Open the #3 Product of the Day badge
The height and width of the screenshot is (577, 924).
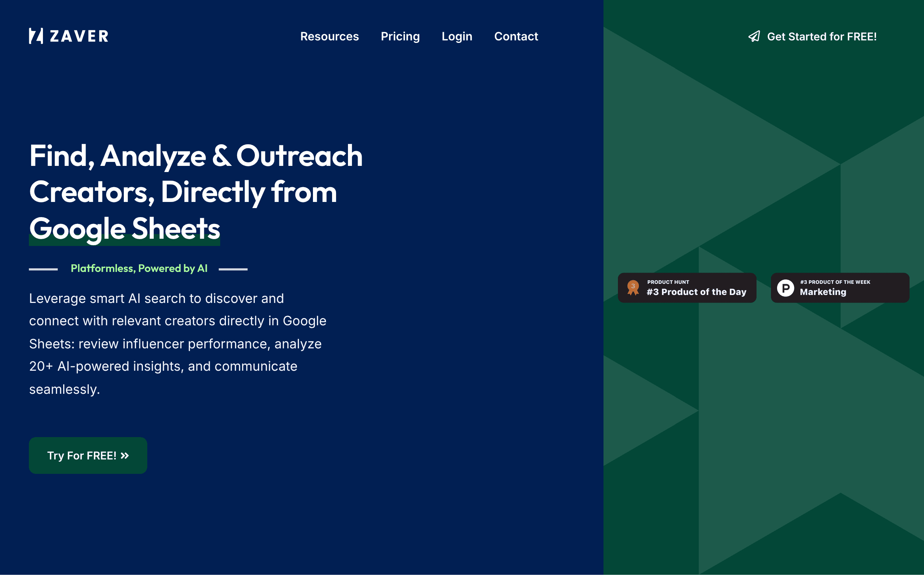point(687,288)
